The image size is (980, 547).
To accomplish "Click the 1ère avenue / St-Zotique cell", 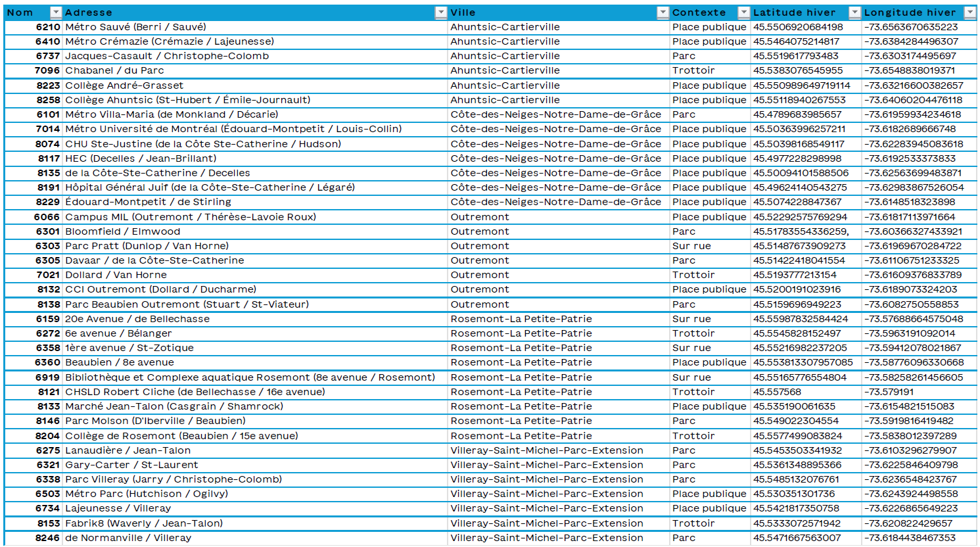I will tap(255, 348).
